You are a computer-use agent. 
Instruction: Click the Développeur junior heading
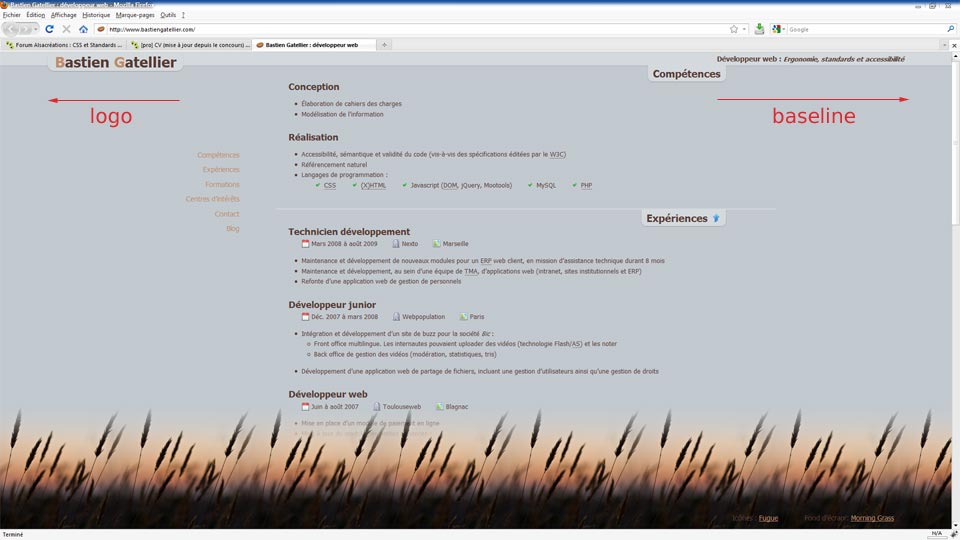(332, 304)
